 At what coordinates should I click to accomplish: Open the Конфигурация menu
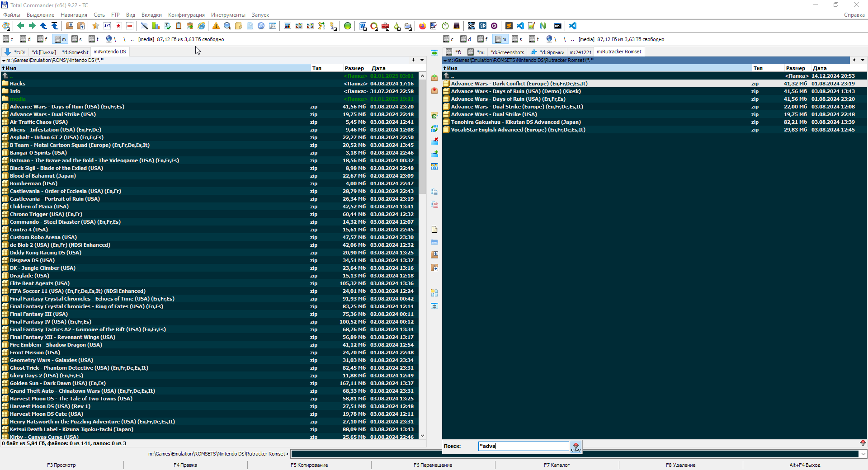click(186, 15)
